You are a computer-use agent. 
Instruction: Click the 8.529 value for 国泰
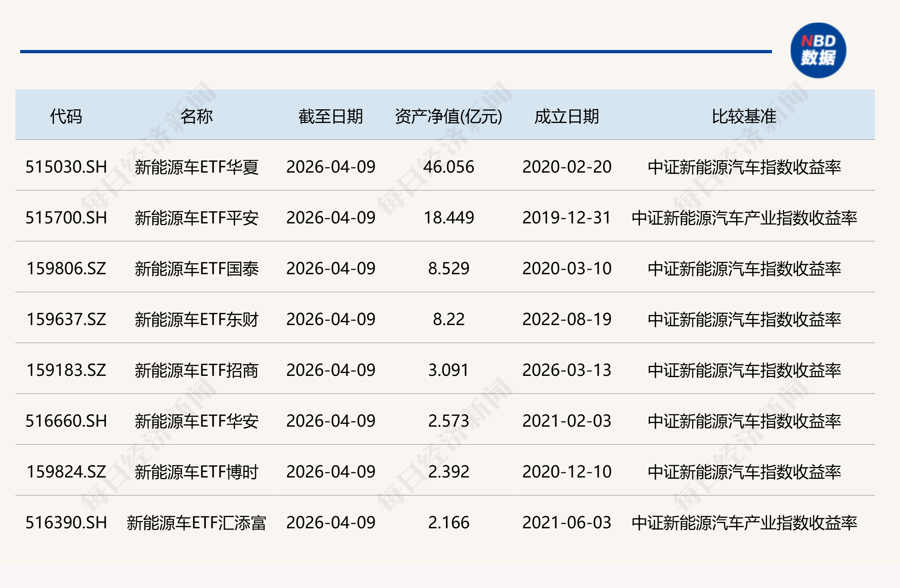point(448,268)
